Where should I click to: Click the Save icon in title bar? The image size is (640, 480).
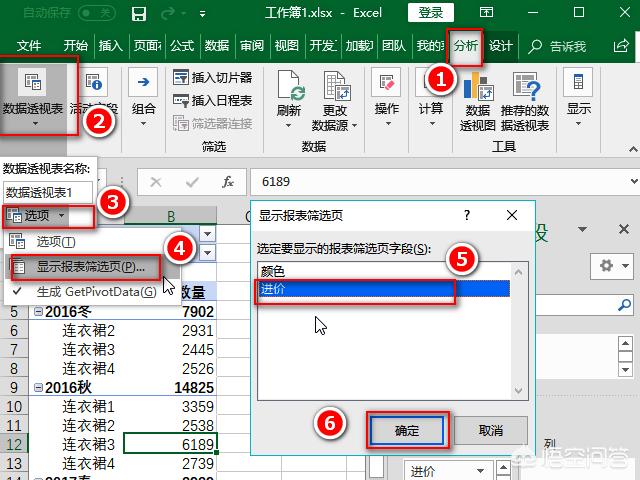click(139, 14)
